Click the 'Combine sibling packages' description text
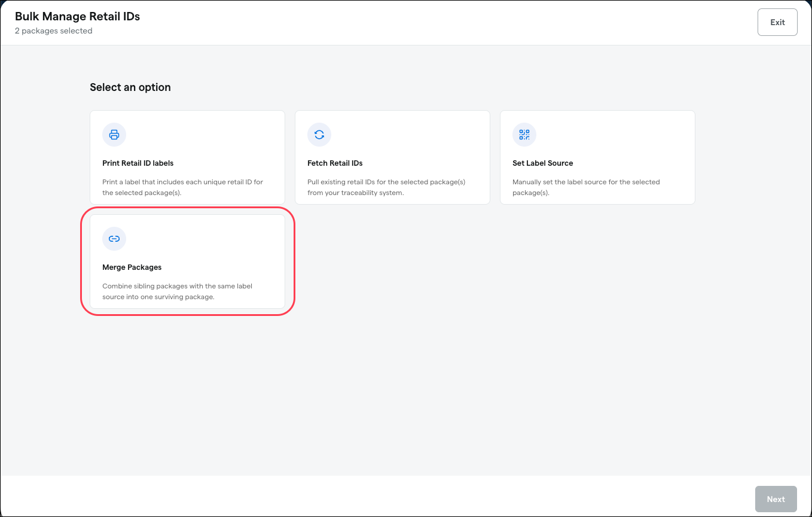The height and width of the screenshot is (517, 812). (x=178, y=291)
